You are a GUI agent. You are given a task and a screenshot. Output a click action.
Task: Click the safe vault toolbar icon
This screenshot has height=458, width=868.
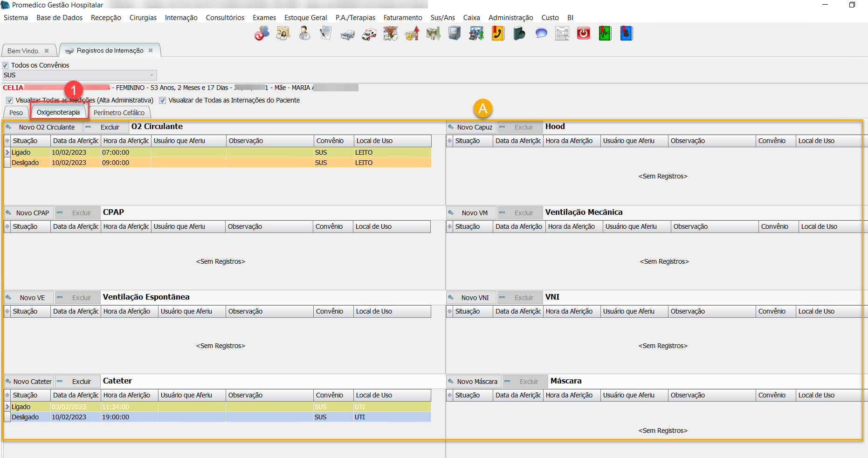pyautogui.click(x=455, y=34)
